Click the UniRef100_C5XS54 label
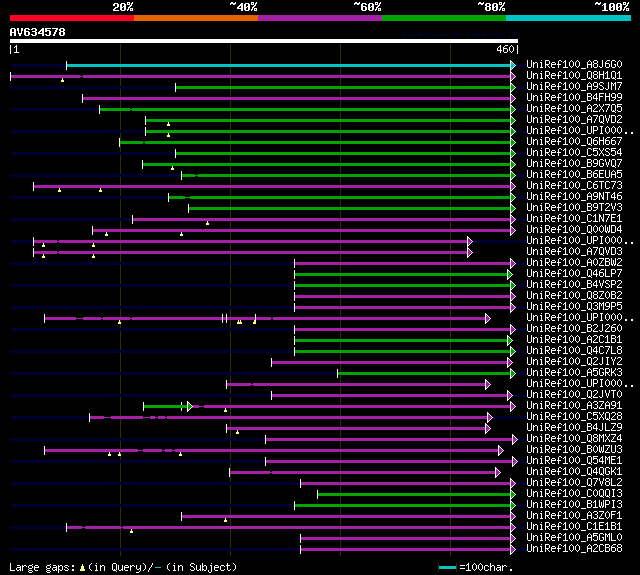The width and height of the screenshot is (640, 575). 574,153
